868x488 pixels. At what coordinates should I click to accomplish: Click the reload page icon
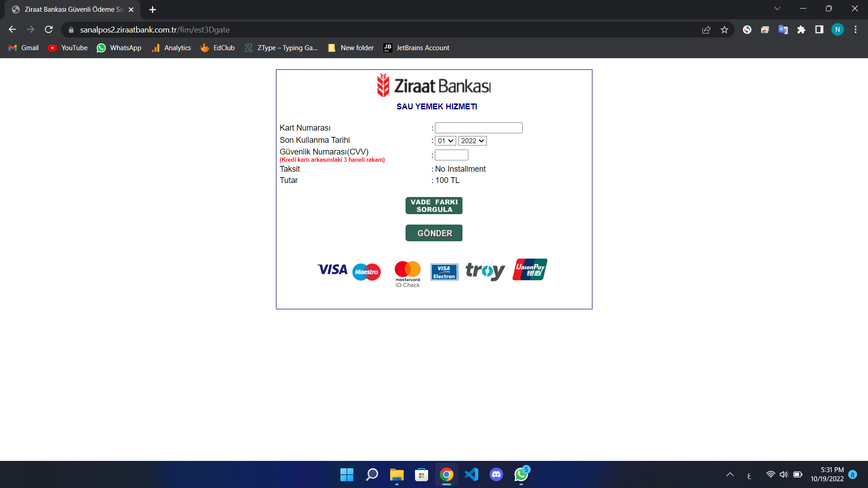tap(49, 30)
